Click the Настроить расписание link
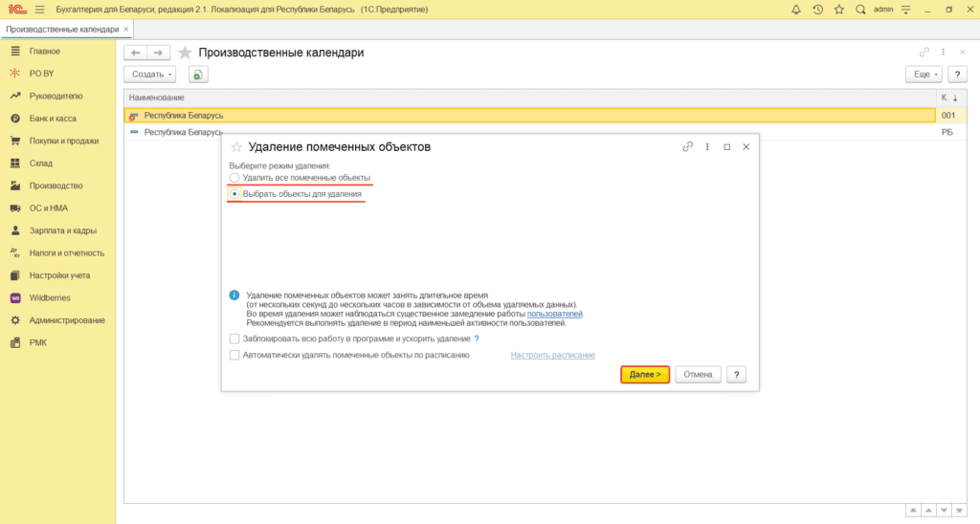 pyautogui.click(x=552, y=355)
